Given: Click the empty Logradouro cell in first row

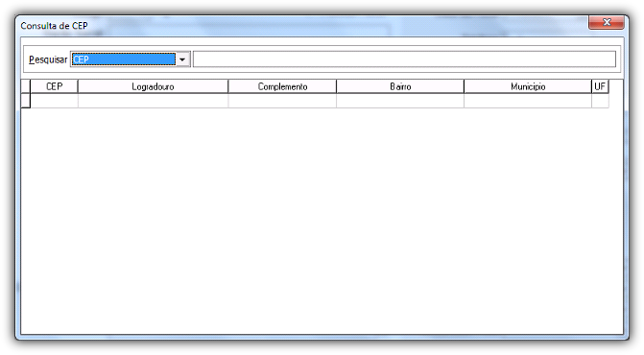Looking at the screenshot, I should (x=153, y=101).
